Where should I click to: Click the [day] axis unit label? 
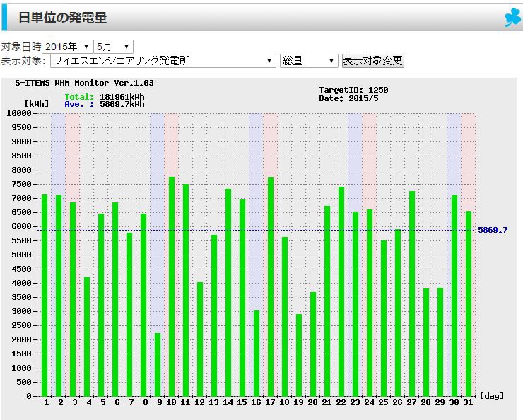click(492, 396)
